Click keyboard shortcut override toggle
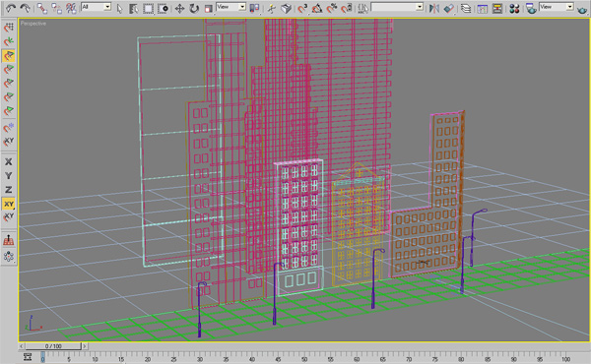Image resolution: width=591 pixels, height=364 pixels. 286,8
